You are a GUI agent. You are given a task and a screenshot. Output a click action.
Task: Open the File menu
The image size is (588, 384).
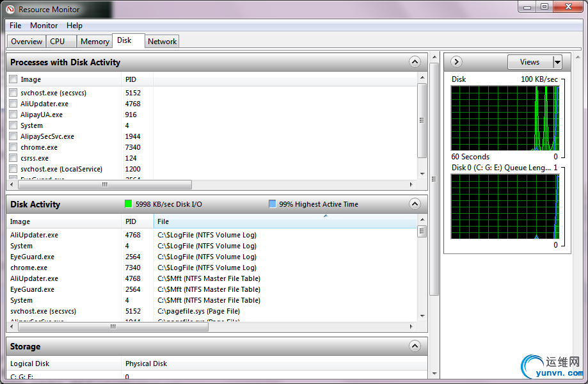tap(15, 26)
